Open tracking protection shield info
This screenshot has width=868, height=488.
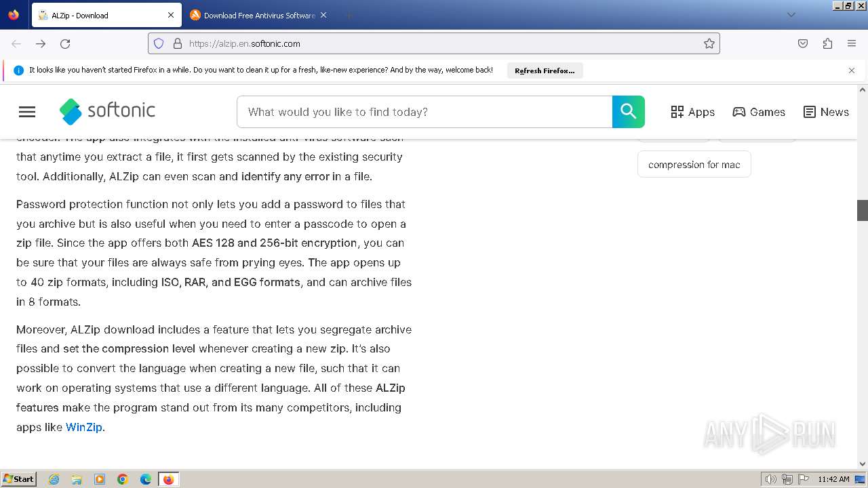pyautogui.click(x=159, y=43)
